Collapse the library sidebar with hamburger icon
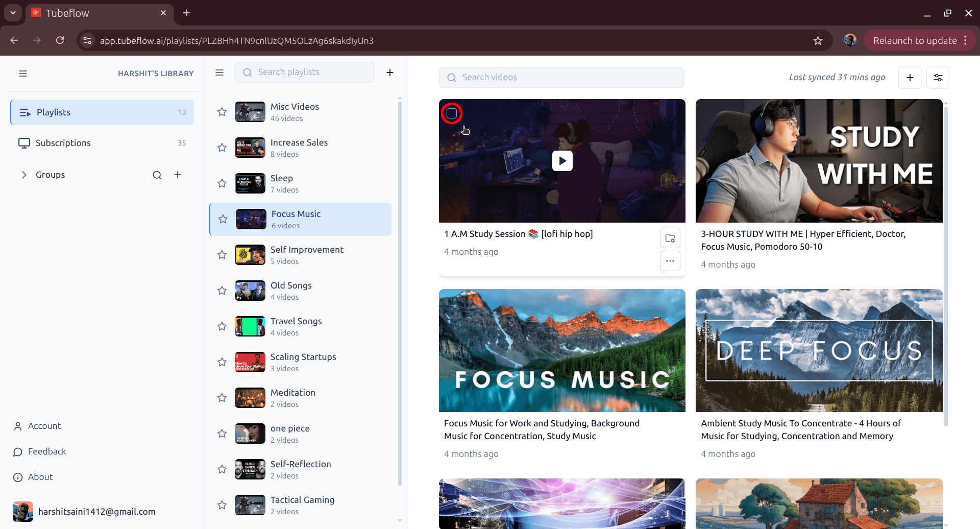The image size is (980, 529). click(x=23, y=74)
